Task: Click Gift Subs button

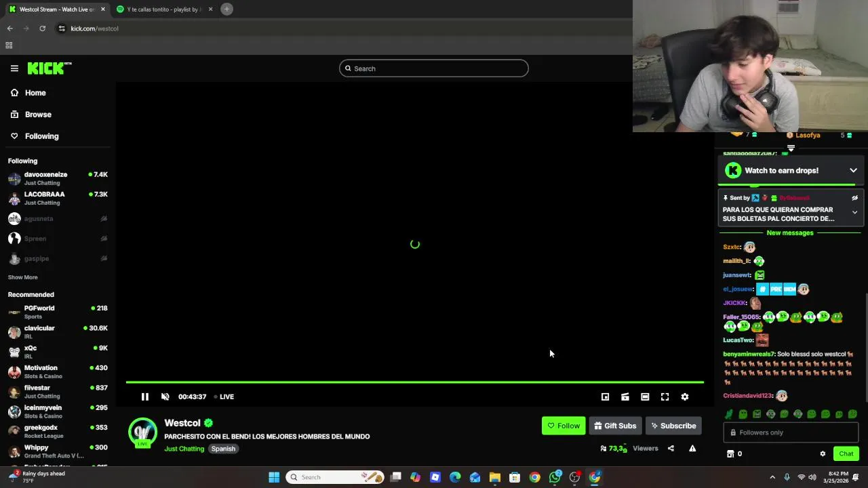Action: (615, 426)
